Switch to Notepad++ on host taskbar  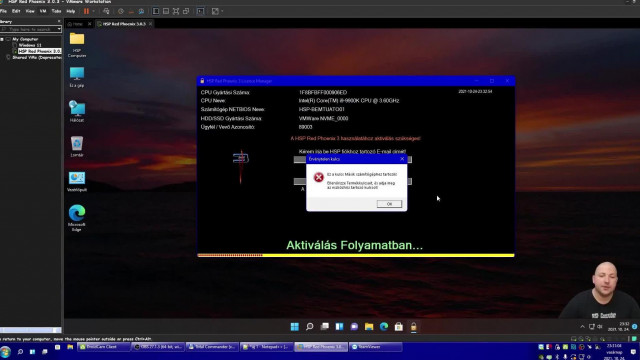click(266, 347)
